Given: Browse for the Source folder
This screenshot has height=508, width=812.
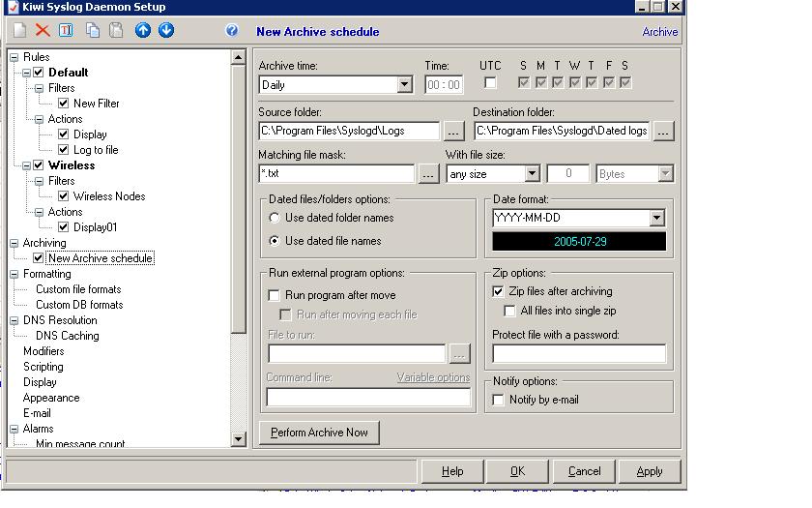Looking at the screenshot, I should click(x=454, y=131).
